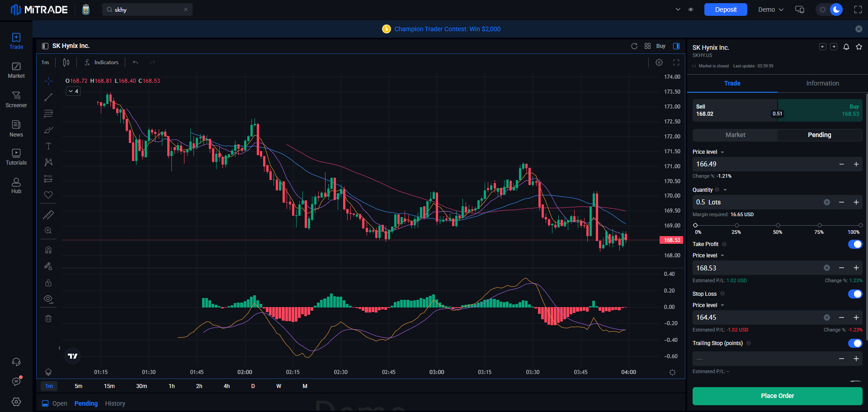Disable the Take Profit switch

pos(855,244)
